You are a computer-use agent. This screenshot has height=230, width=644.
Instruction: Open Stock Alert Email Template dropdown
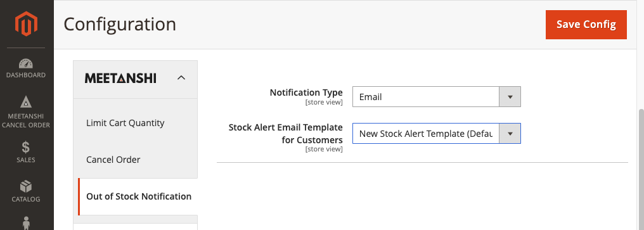437,134
